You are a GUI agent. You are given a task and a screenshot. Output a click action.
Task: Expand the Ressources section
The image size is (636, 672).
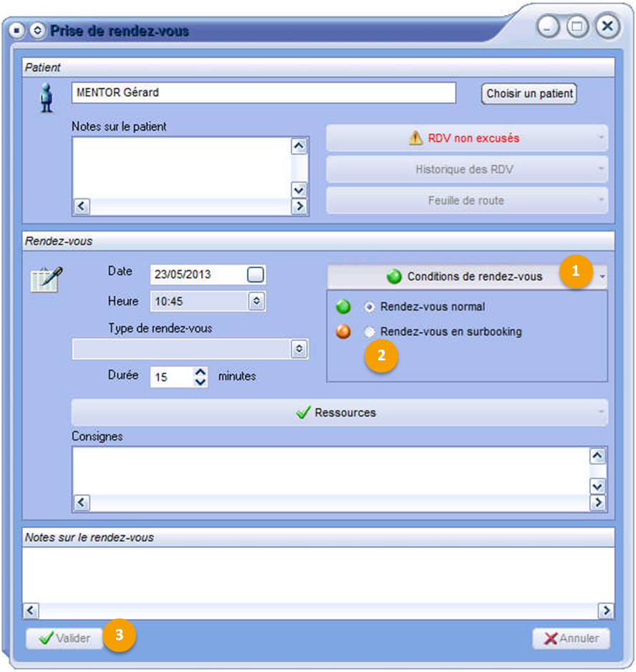coord(339,413)
